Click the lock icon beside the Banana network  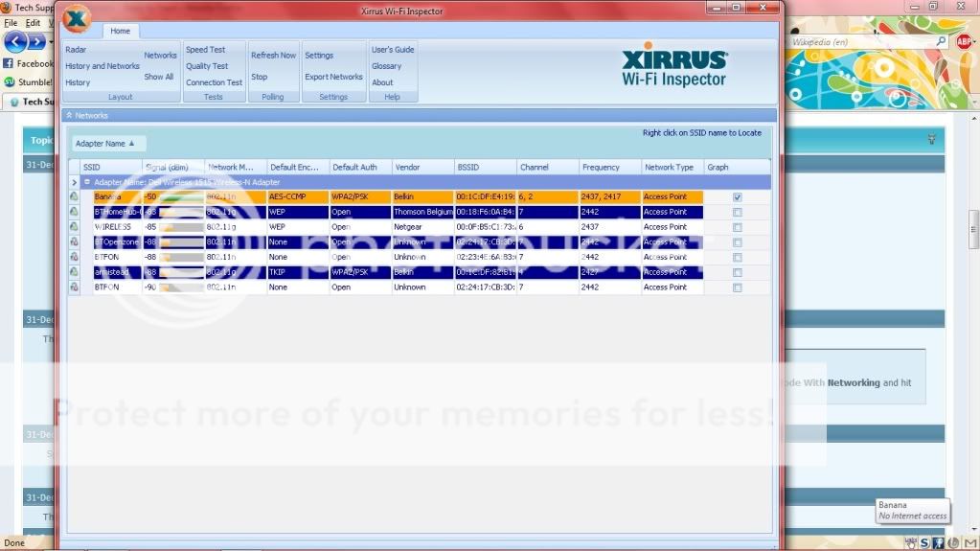(74, 196)
